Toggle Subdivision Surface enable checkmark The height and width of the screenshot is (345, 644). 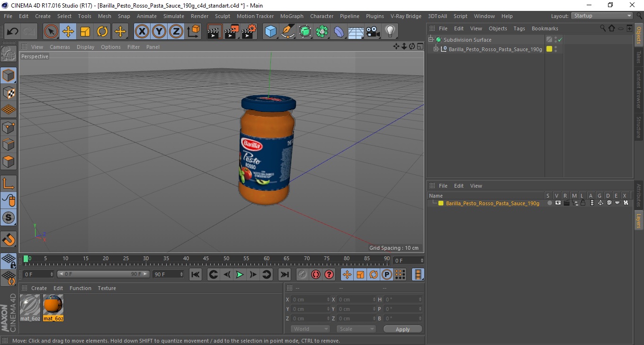click(560, 40)
